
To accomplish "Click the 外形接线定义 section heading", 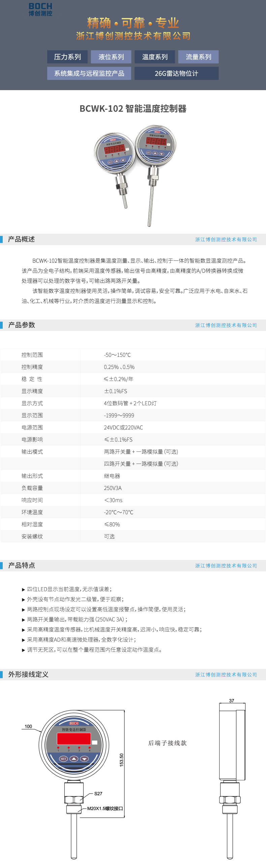I will click(x=28, y=674).
